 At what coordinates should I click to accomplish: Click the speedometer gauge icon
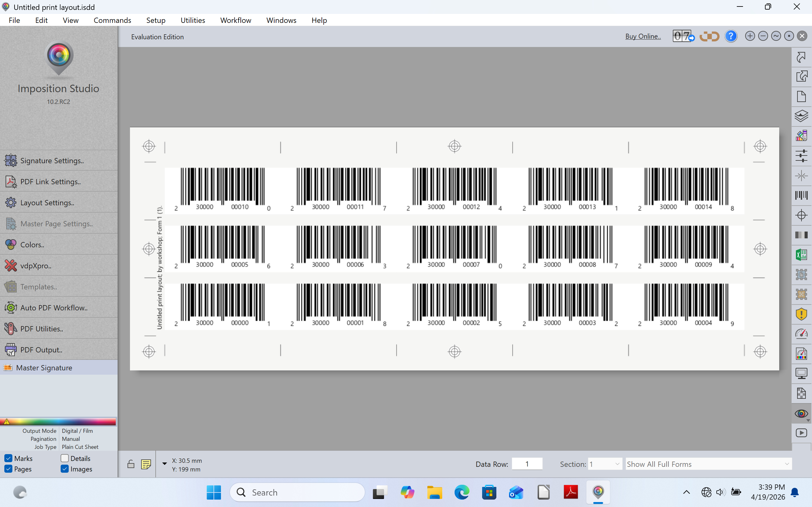pos(801,334)
